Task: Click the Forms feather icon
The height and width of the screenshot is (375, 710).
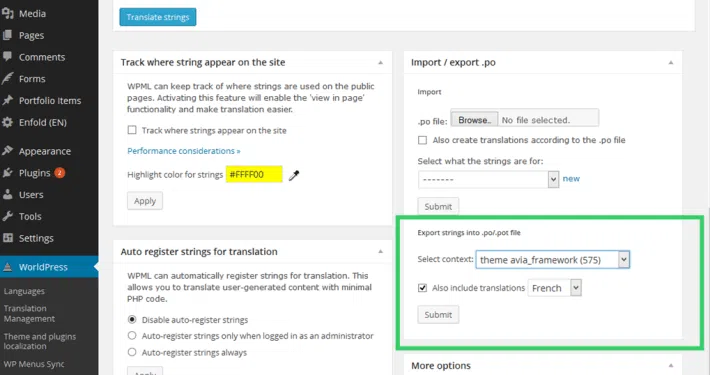Action: (7, 78)
